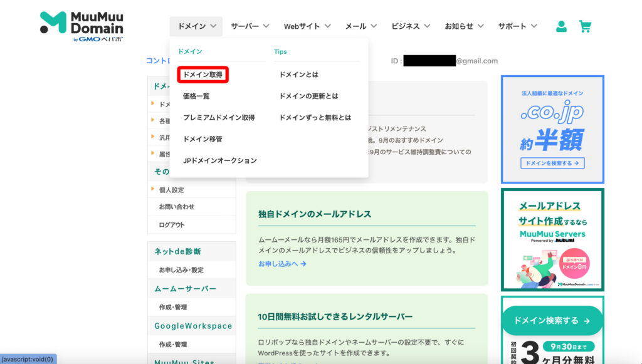Click the 3ヶ月分無料 campaign banner

[552, 350]
